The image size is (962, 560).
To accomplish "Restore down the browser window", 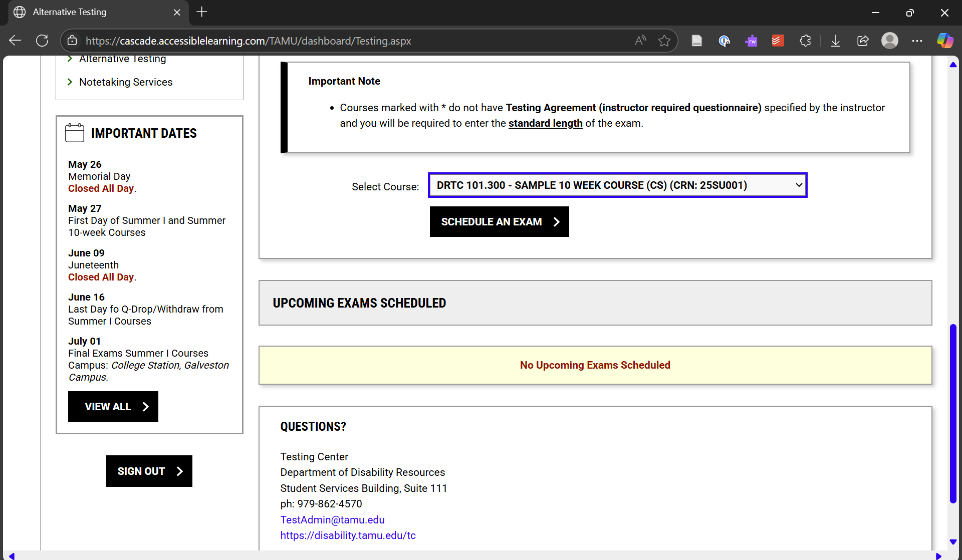I will [x=910, y=13].
